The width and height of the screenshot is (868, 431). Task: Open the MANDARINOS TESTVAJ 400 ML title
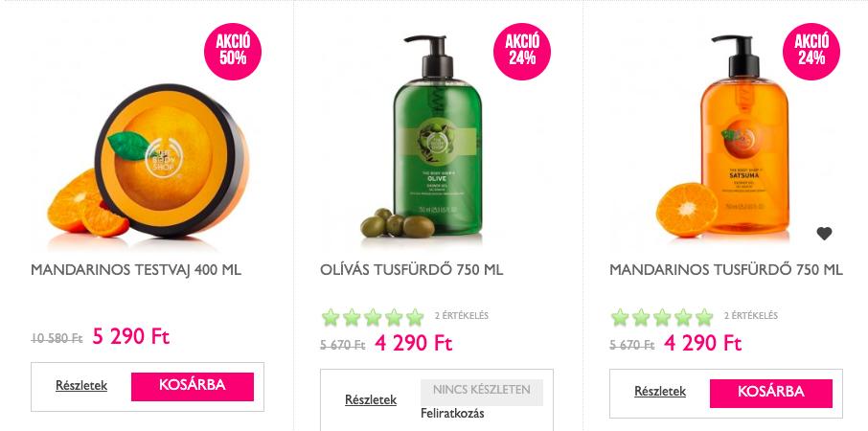pos(136,270)
